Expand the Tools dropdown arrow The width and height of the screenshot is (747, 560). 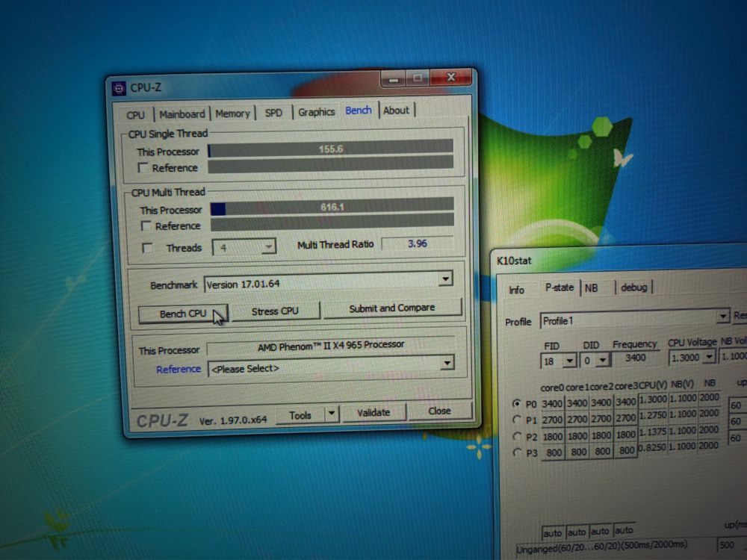click(x=332, y=414)
